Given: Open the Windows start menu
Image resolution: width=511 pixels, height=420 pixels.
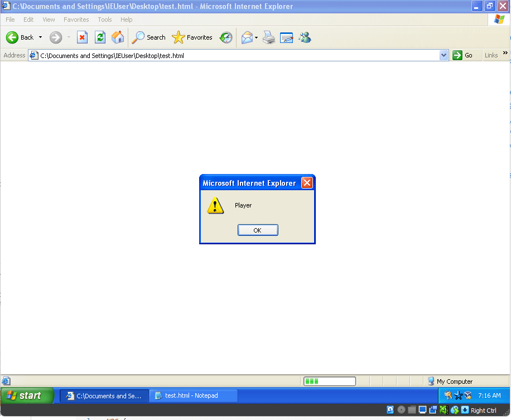Looking at the screenshot, I should pos(27,395).
